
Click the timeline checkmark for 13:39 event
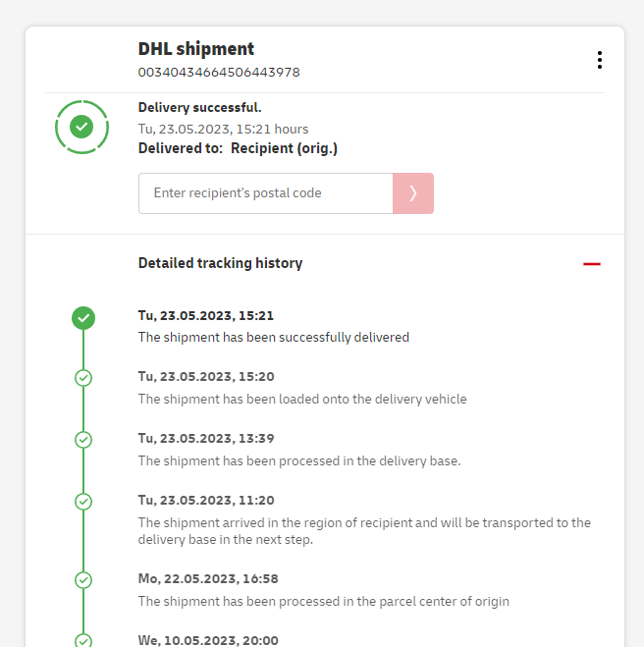(83, 440)
